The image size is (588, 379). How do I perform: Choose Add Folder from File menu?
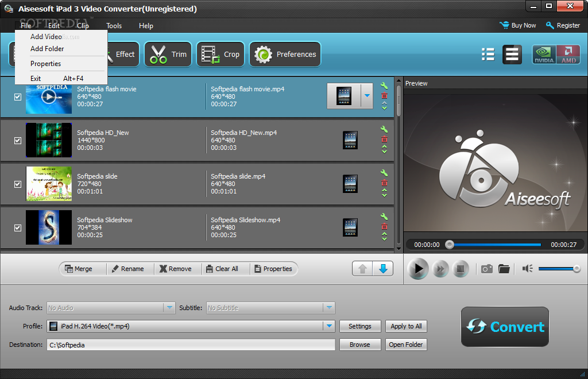pyautogui.click(x=61, y=49)
